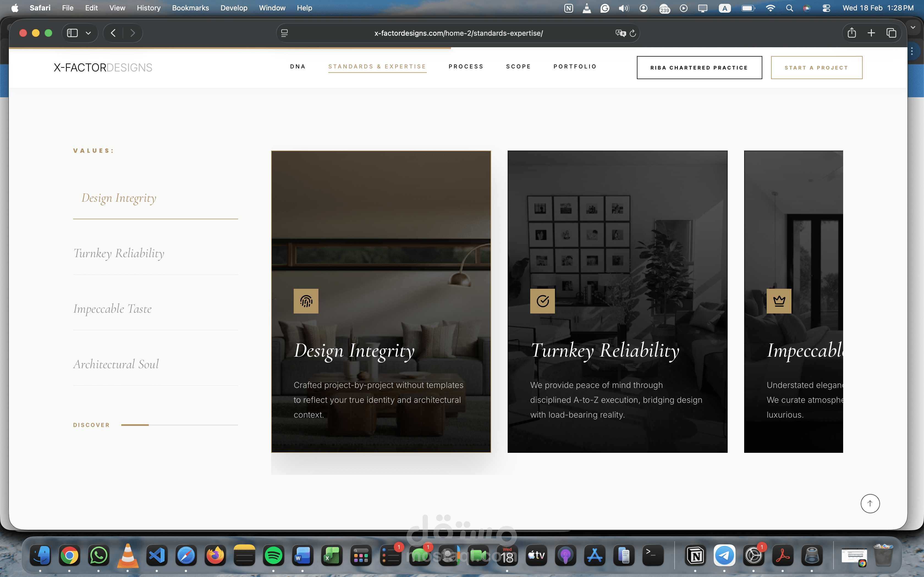Viewport: 924px width, 577px height.
Task: Toggle the Safari sidebar
Action: [x=73, y=33]
